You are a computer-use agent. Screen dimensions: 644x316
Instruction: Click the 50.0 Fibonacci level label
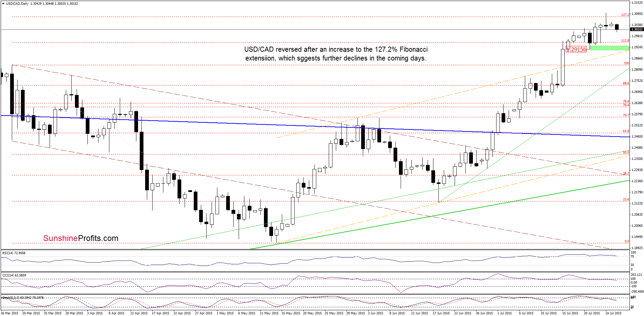626,152
